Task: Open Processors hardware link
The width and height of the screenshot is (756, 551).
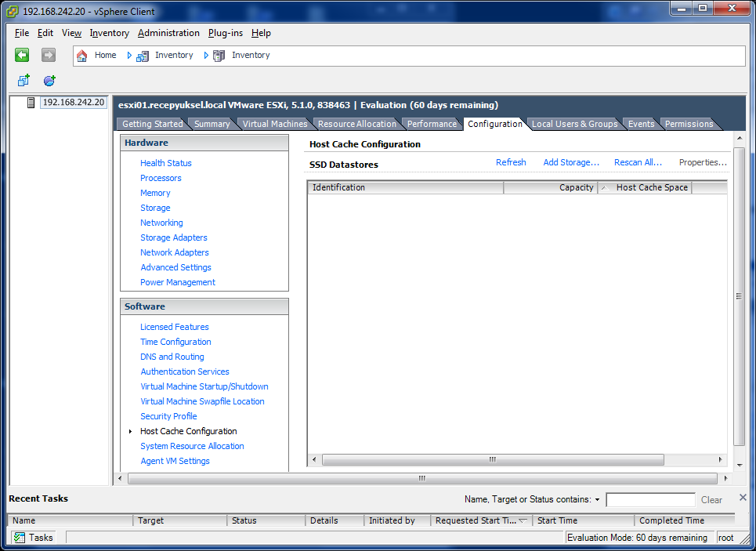Action: tap(161, 178)
